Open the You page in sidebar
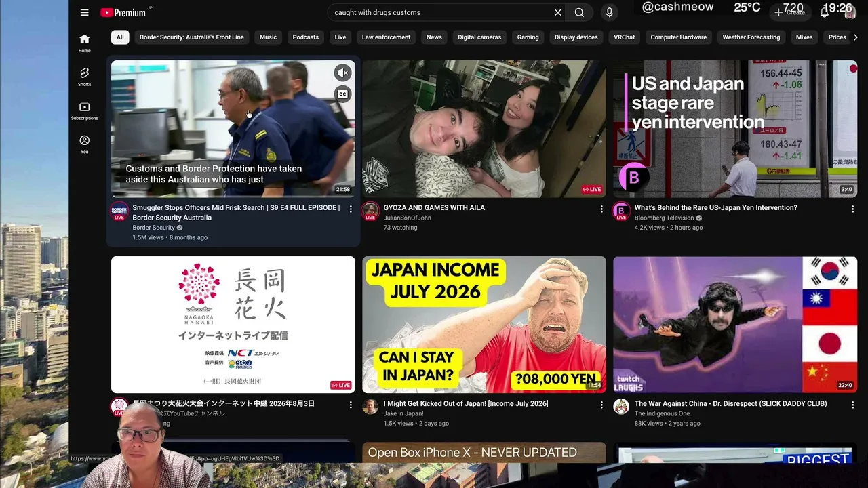The width and height of the screenshot is (868, 488). coord(84,144)
